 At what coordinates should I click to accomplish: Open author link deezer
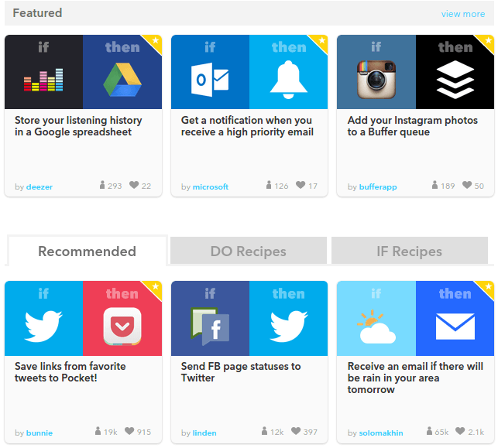click(39, 187)
